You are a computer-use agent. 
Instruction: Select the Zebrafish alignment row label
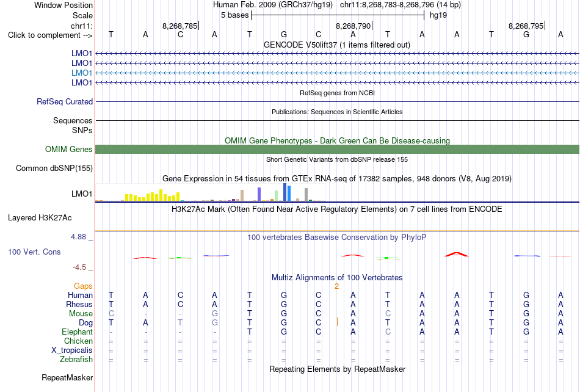coord(76,359)
